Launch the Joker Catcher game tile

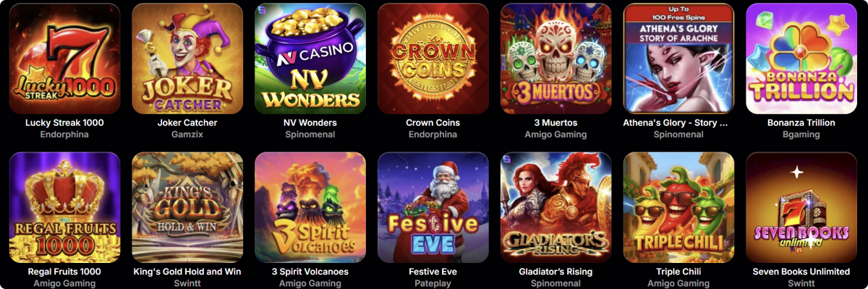pyautogui.click(x=187, y=59)
